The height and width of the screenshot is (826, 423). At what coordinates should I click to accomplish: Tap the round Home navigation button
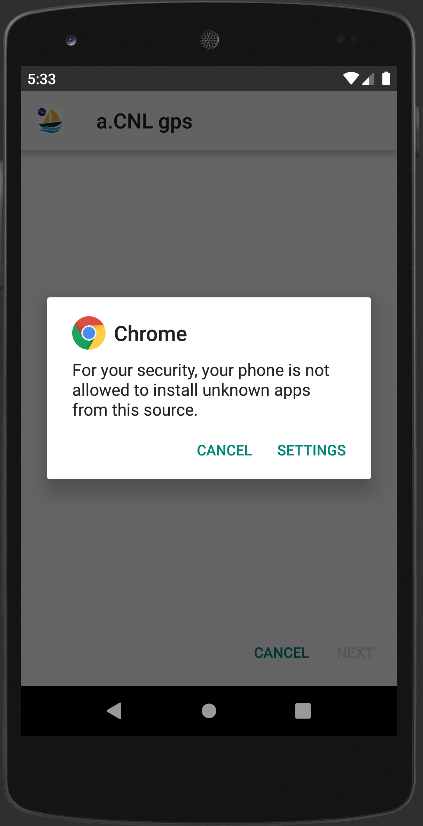[209, 711]
